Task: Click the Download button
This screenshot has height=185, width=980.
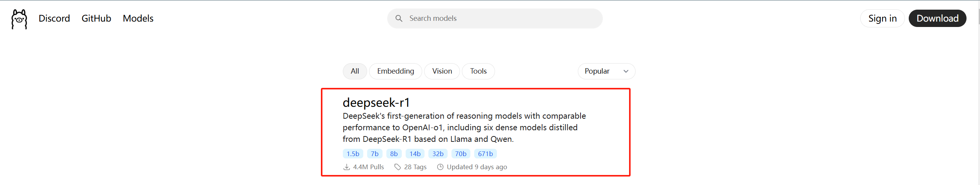Action: point(937,18)
